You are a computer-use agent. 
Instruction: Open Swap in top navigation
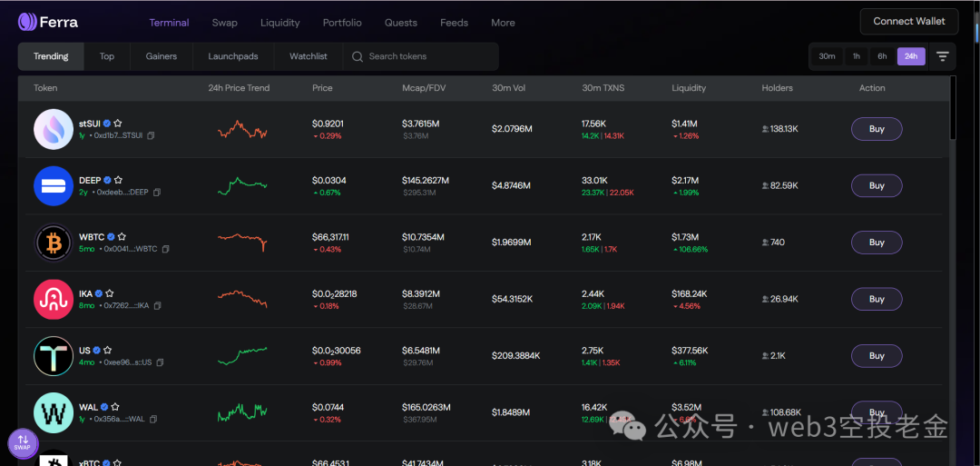(x=224, y=23)
